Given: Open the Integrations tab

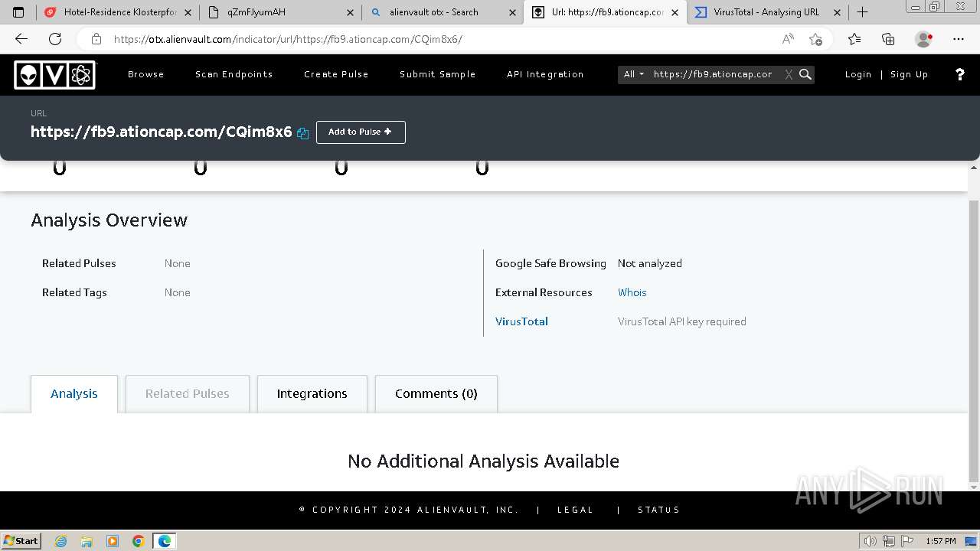Looking at the screenshot, I should coord(312,393).
